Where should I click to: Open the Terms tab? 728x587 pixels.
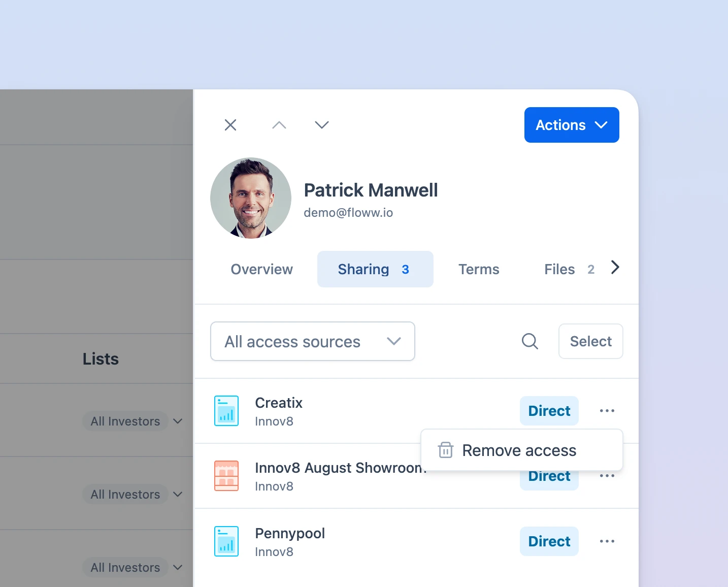click(479, 269)
